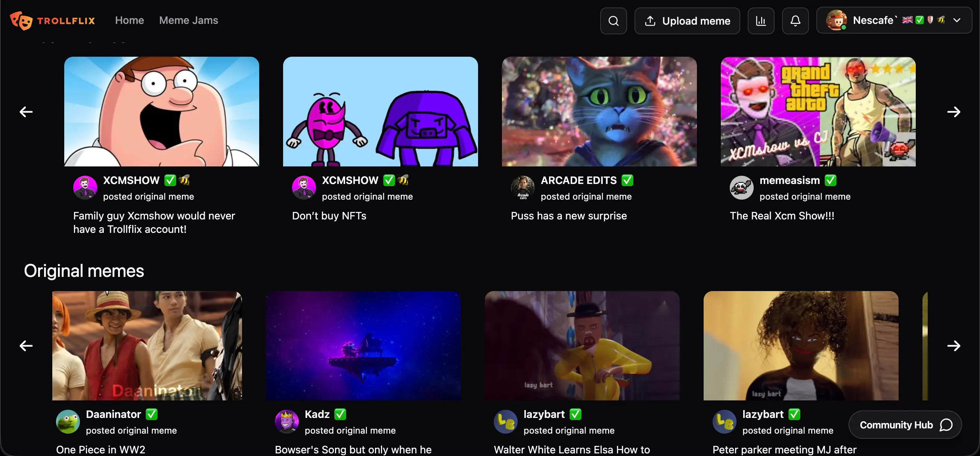Click the memeasism avatar
The image size is (980, 456).
click(x=741, y=187)
